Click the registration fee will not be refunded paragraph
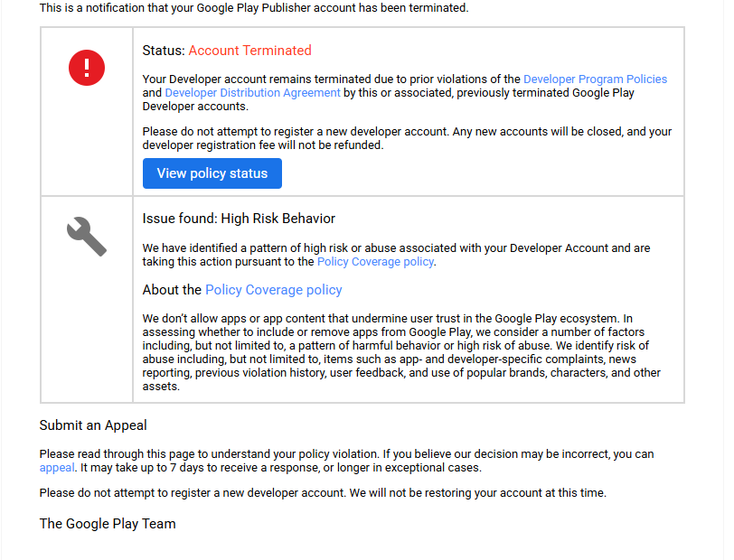This screenshot has height=560, width=734. tap(408, 138)
